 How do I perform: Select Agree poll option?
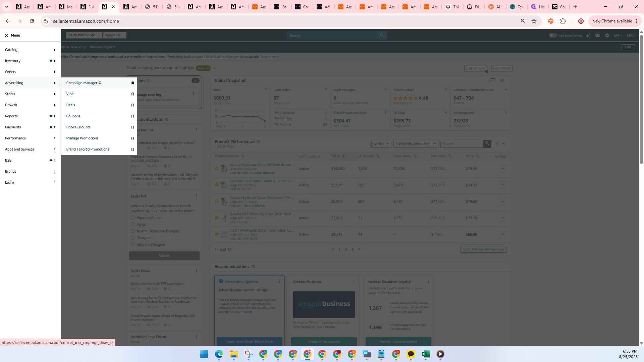(133, 224)
